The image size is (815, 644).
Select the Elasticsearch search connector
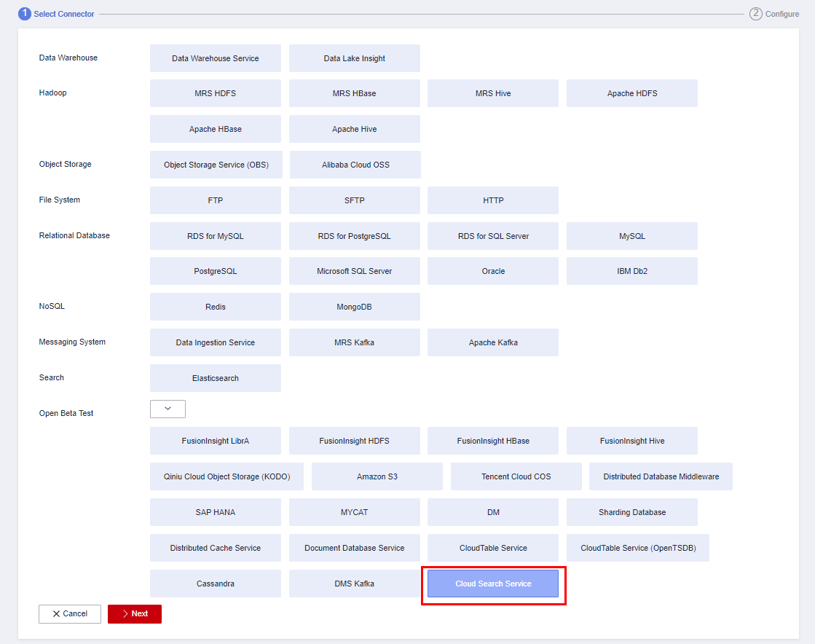(216, 378)
